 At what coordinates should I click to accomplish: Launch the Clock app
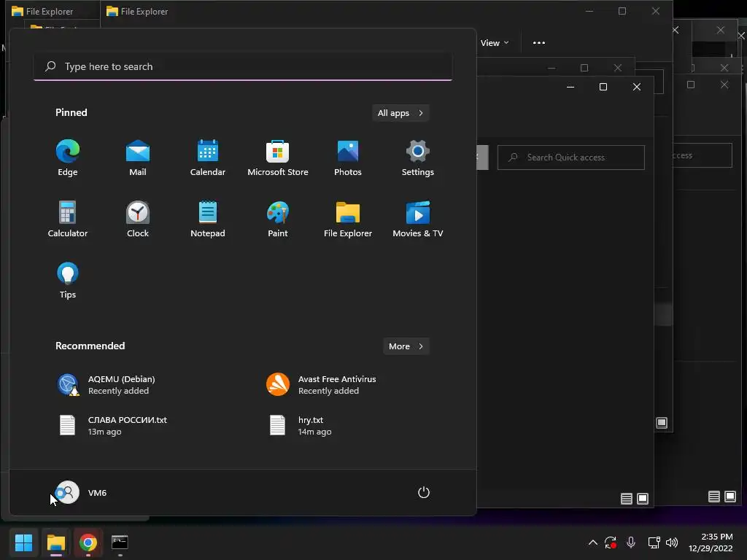click(138, 219)
